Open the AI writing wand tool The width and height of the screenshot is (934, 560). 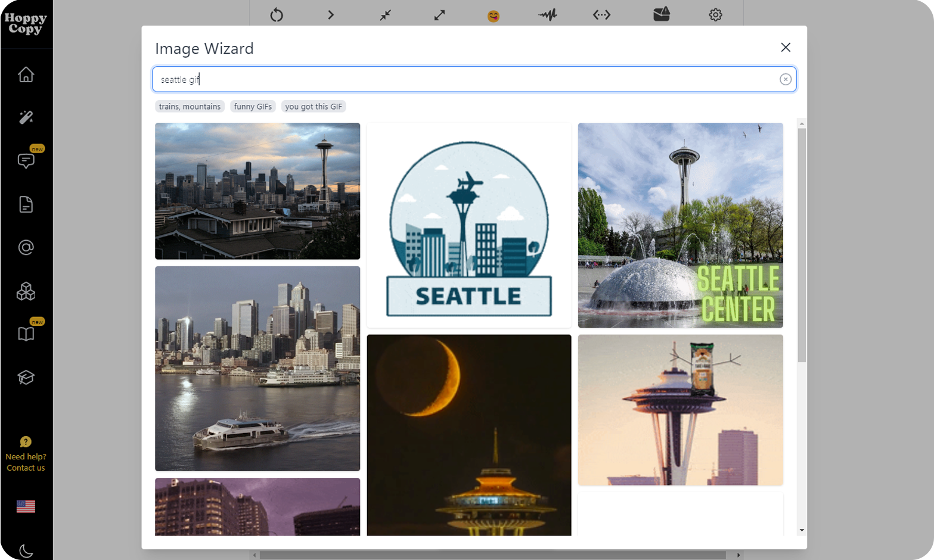tap(26, 117)
